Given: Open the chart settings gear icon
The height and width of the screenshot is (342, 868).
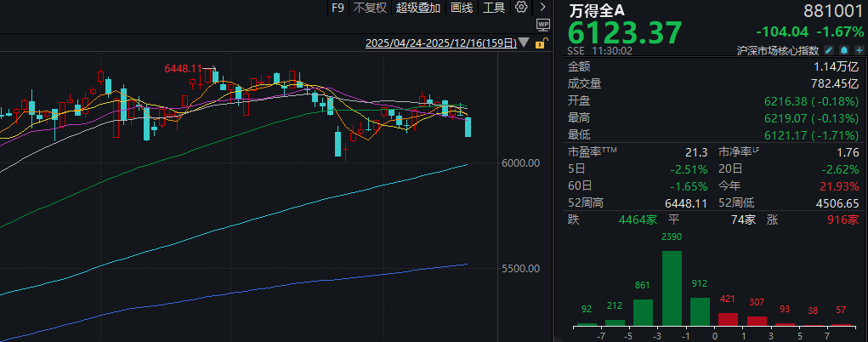Looking at the screenshot, I should pyautogui.click(x=521, y=8).
